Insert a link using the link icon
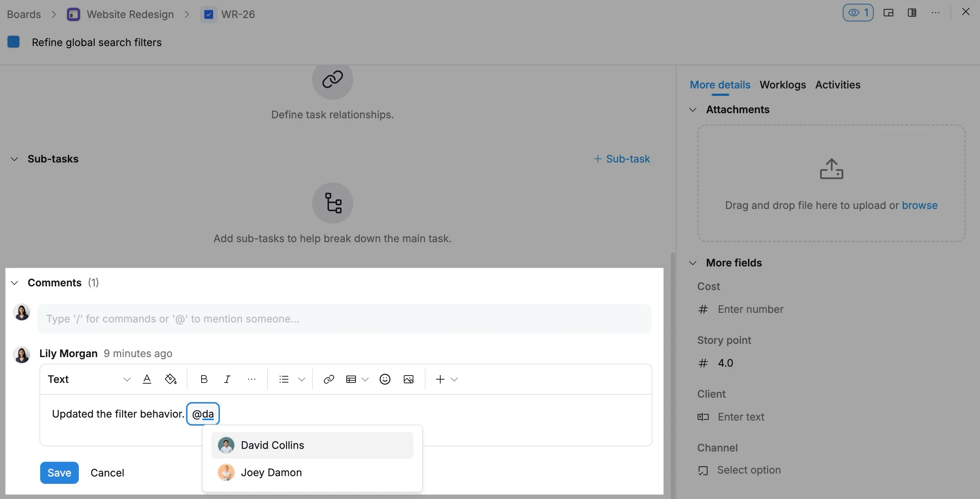Viewport: 980px width, 499px height. pyautogui.click(x=329, y=379)
